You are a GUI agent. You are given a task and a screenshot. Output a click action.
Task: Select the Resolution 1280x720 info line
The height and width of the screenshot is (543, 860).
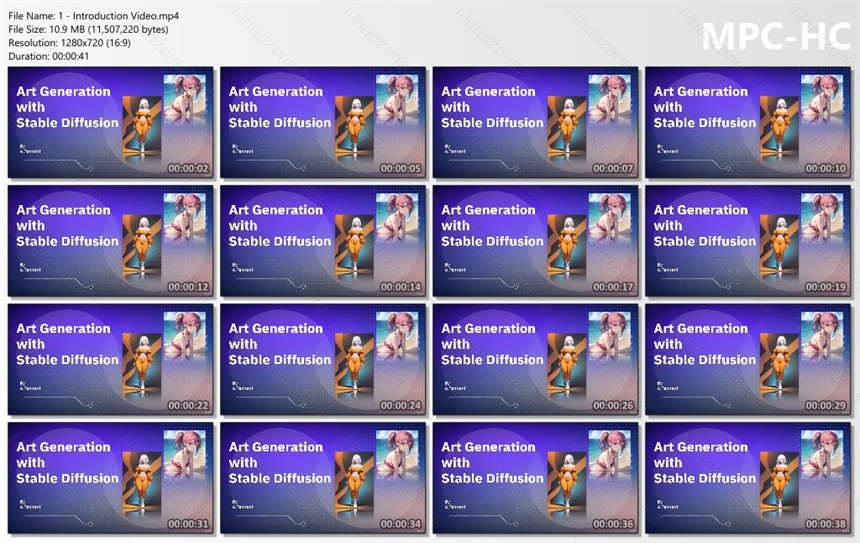point(70,43)
